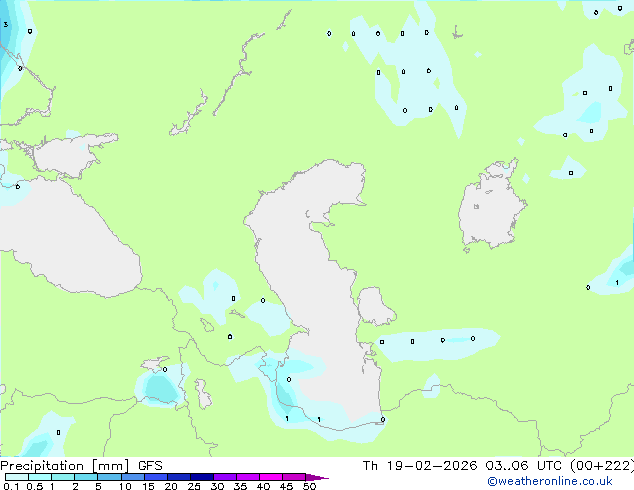This screenshot has height=490, width=634.
Task: Choose the 40 to 45 mm magenta swatch
Action: (x=271, y=477)
